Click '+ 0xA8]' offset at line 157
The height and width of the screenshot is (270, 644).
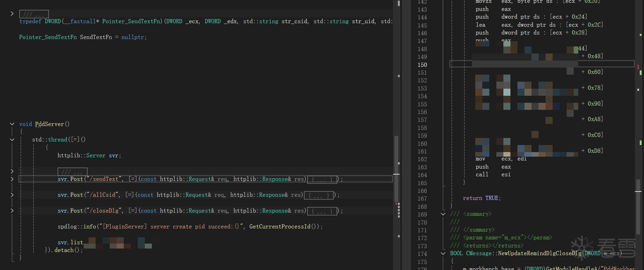[x=592, y=119]
